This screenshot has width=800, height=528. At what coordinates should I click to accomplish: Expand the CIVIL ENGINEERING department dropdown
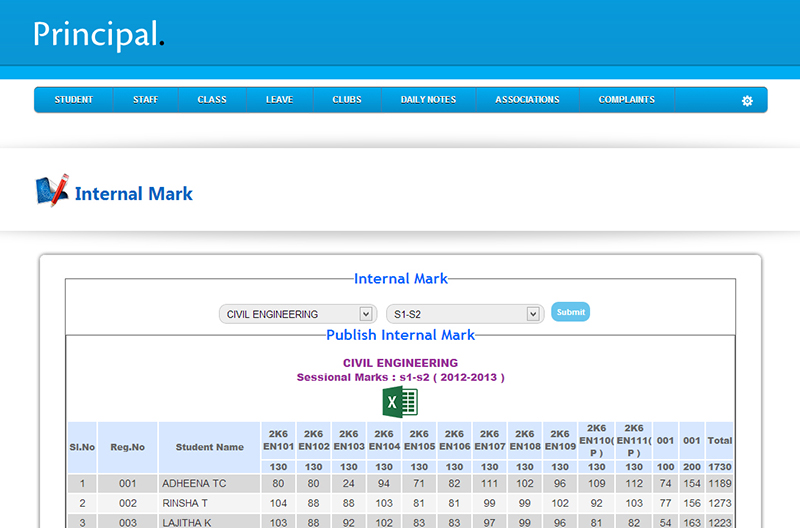(296, 314)
